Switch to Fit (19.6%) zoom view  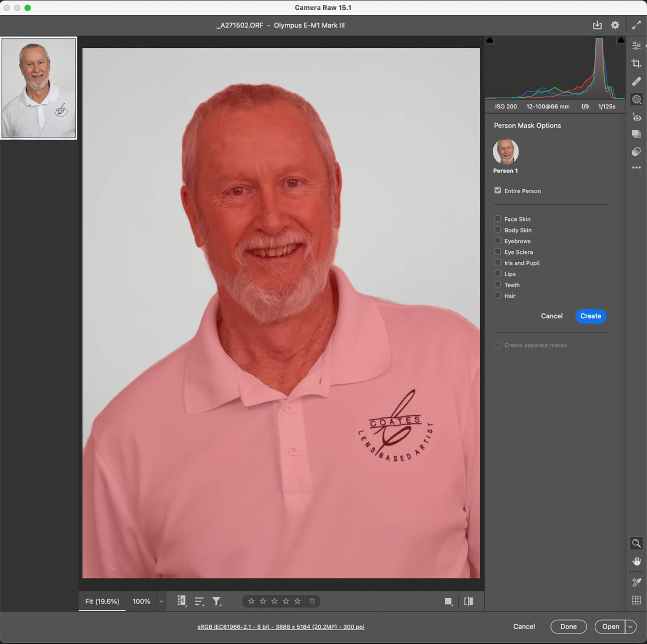point(102,602)
